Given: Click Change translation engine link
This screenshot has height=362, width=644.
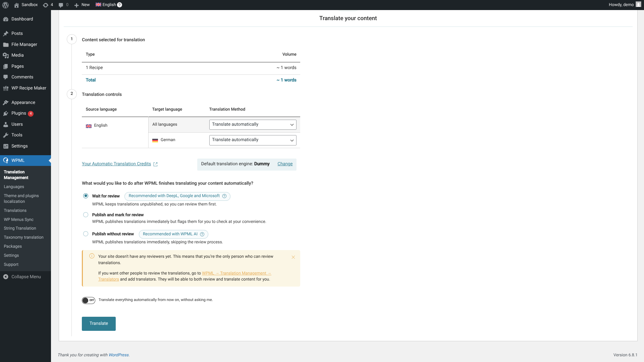Looking at the screenshot, I should coord(285,164).
